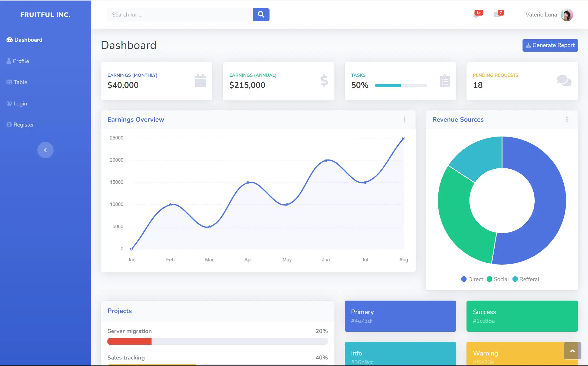Click the dollar sign icon on annual earnings
This screenshot has height=366, width=588.
point(324,81)
